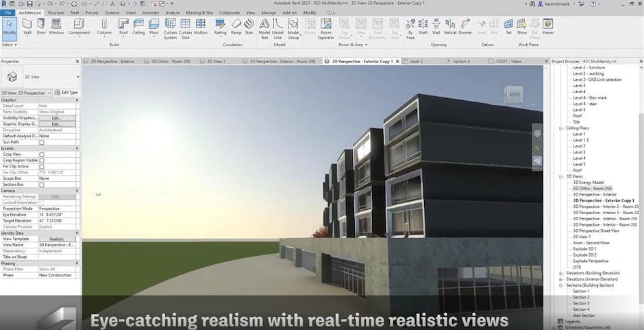
Task: Expand the Select panel dropdown
Action: click(x=10, y=45)
